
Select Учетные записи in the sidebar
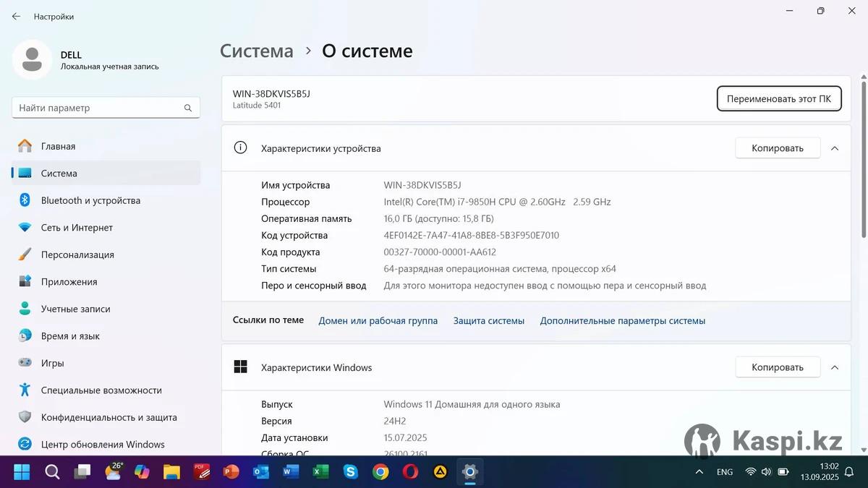coord(75,309)
